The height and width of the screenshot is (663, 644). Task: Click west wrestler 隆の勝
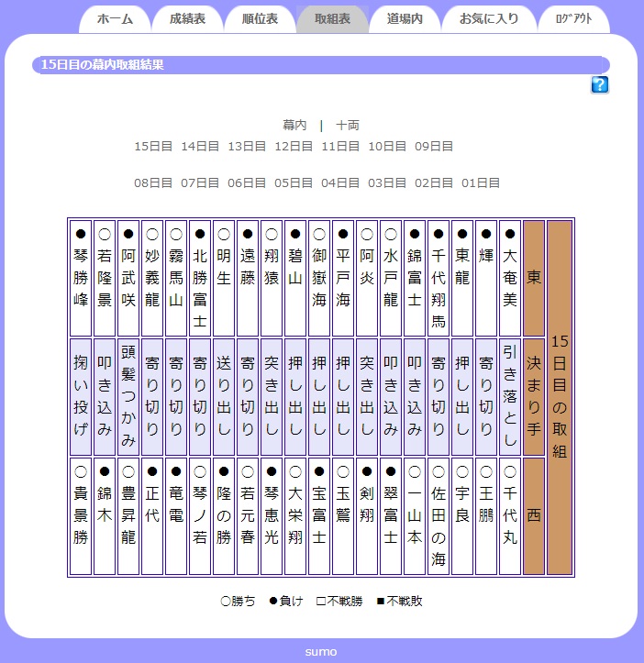(x=224, y=516)
